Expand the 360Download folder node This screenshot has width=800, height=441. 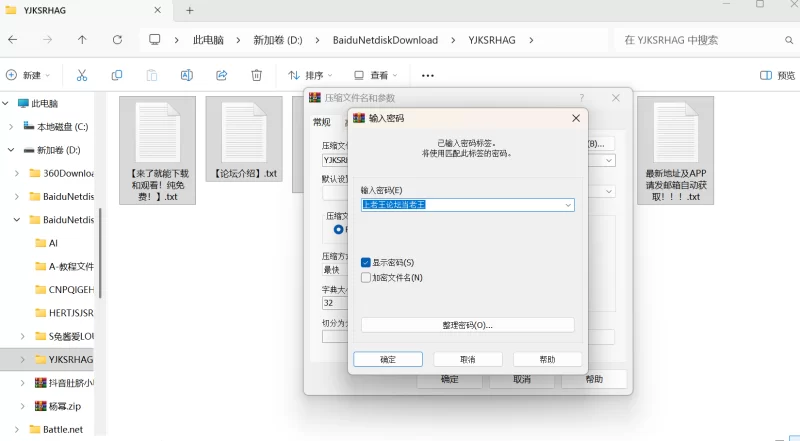coord(17,174)
